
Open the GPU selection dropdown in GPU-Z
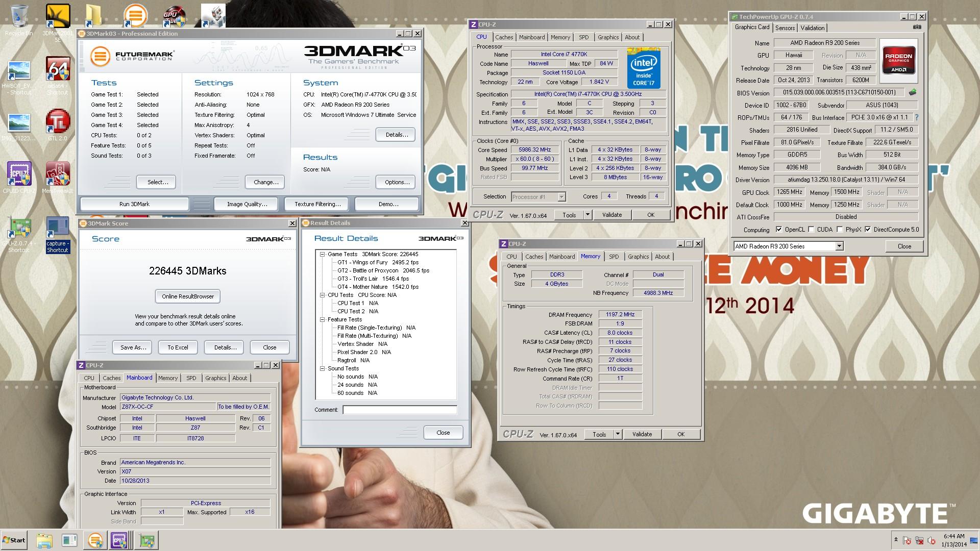[x=839, y=246]
